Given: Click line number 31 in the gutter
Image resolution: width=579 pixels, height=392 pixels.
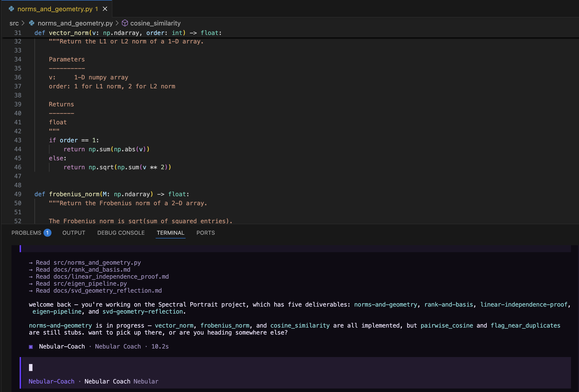Looking at the screenshot, I should point(18,33).
